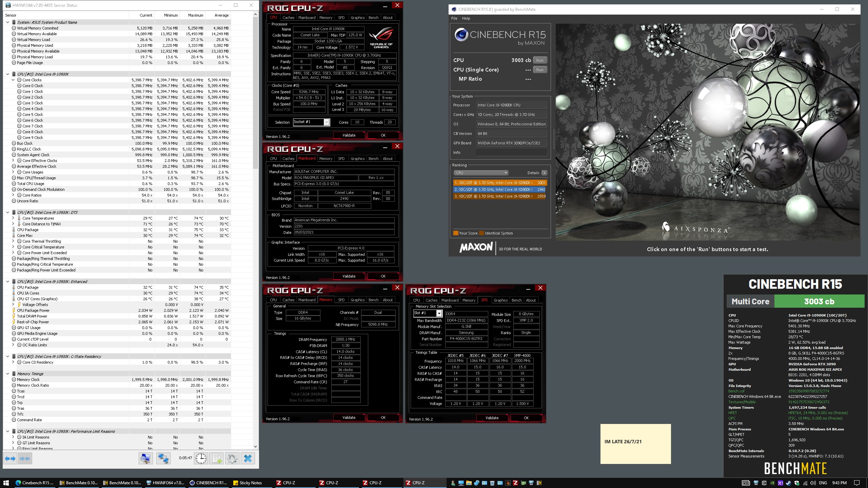Expand Core Ratios node

[x=13, y=195]
